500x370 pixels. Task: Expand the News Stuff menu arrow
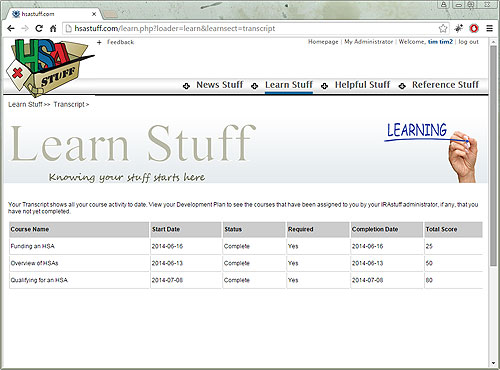click(x=186, y=86)
